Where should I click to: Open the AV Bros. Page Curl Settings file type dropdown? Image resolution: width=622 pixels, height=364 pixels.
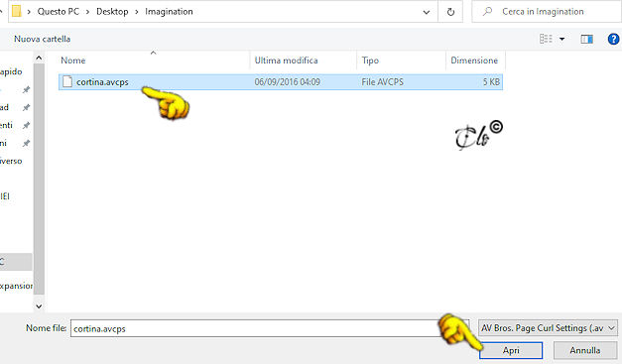[549, 328]
